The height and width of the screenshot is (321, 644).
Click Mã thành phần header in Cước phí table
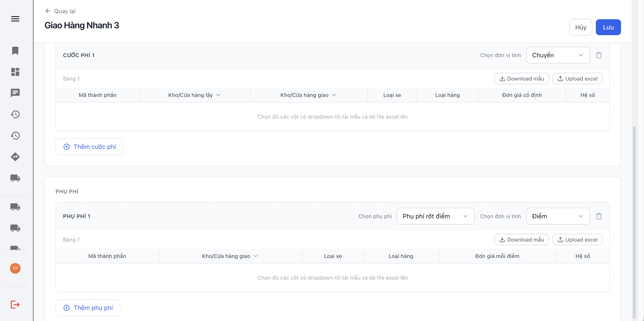(97, 95)
